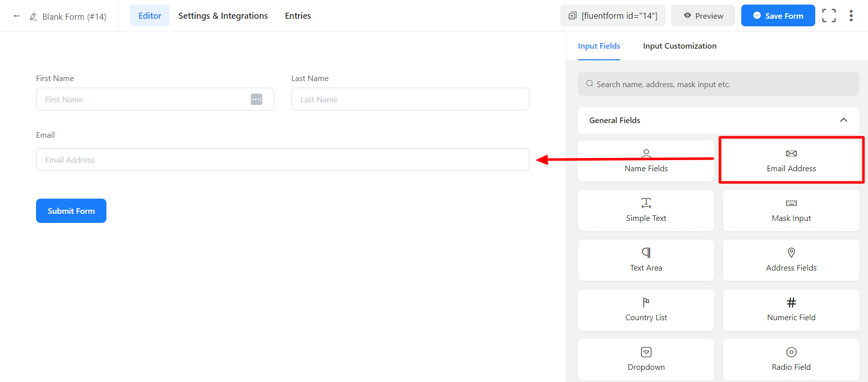Switch to Input Customization tab

(x=679, y=46)
